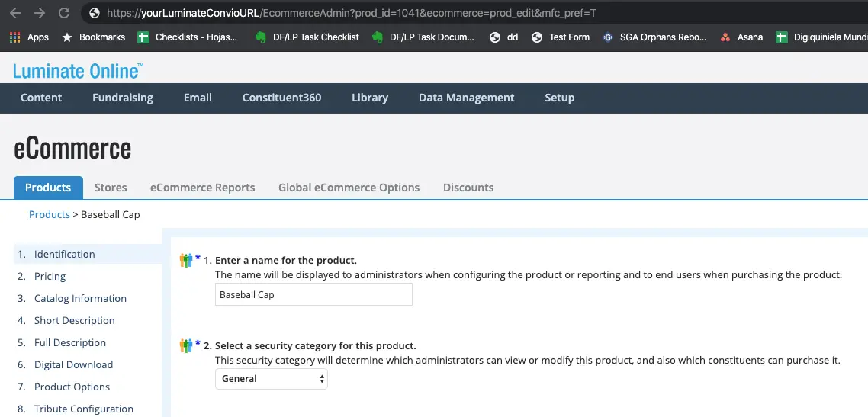
Task: Click the browser reload icon
Action: 64,13
